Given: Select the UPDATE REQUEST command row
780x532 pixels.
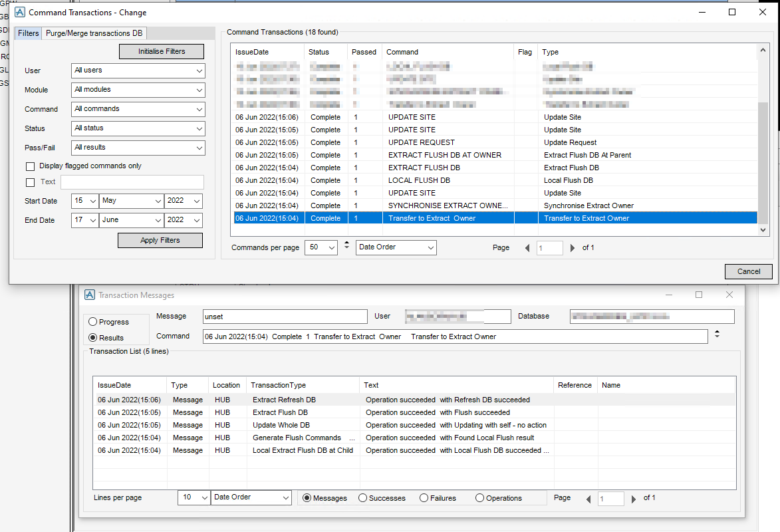Looking at the screenshot, I should click(x=495, y=142).
